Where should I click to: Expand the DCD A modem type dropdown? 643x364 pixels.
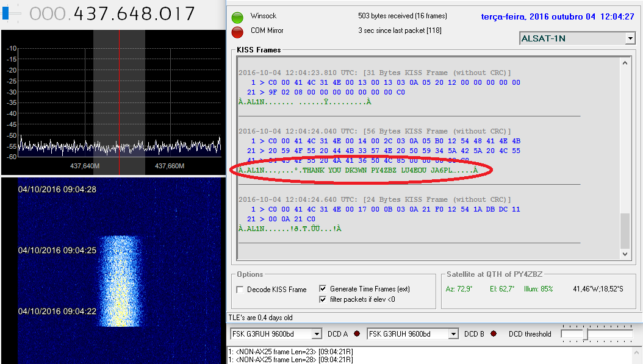point(316,334)
